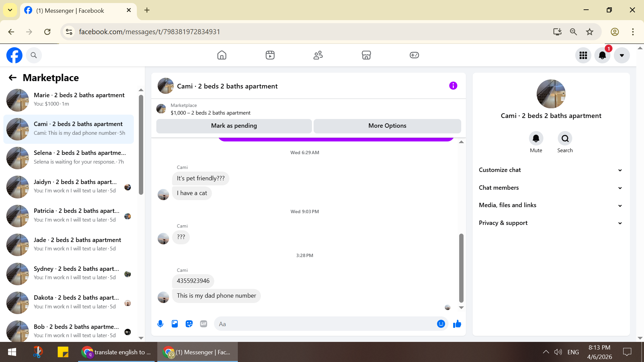The image size is (644, 362).
Task: Attach a photo using the image icon
Action: (175, 324)
